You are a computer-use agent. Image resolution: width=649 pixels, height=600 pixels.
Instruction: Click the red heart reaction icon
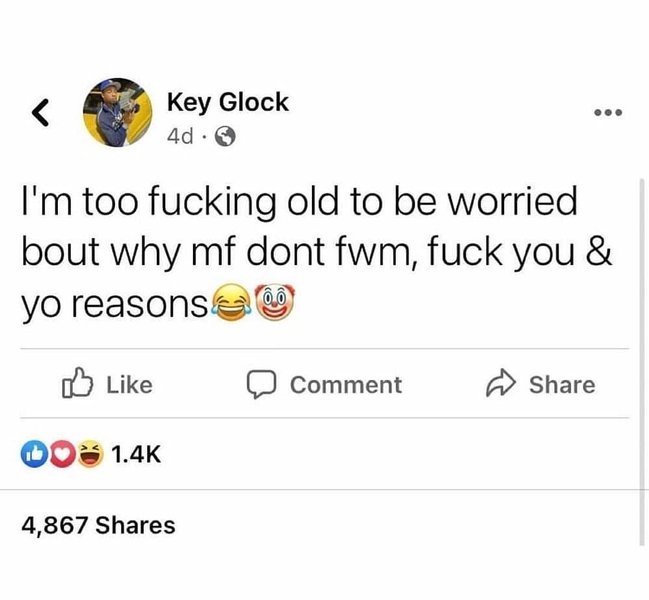(62, 454)
